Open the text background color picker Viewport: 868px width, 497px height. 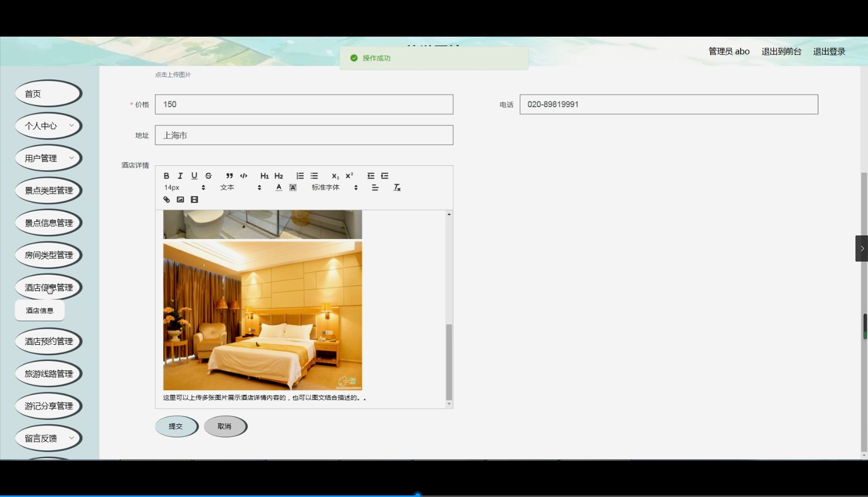(293, 187)
